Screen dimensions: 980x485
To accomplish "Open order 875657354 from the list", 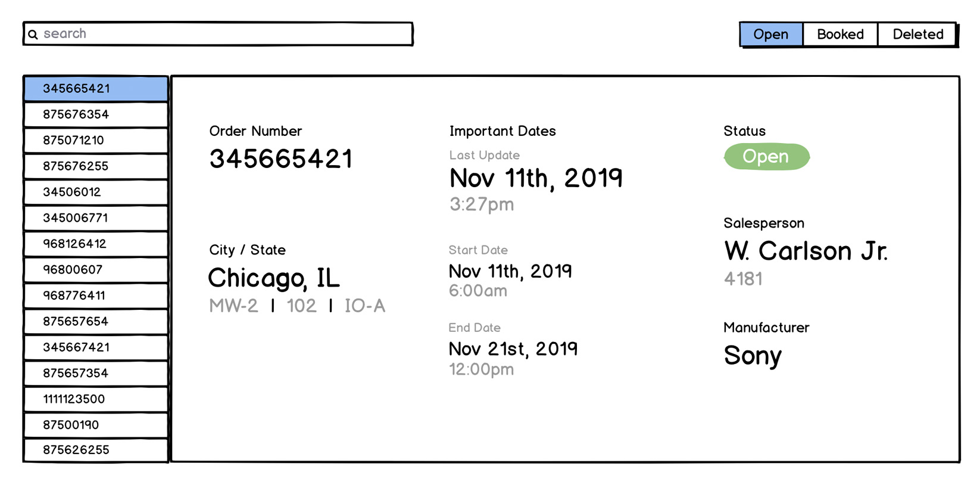I will pos(96,374).
